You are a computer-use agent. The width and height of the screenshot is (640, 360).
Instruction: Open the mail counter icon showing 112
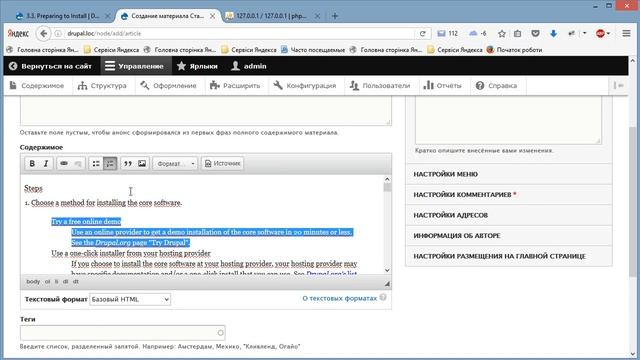tap(447, 33)
